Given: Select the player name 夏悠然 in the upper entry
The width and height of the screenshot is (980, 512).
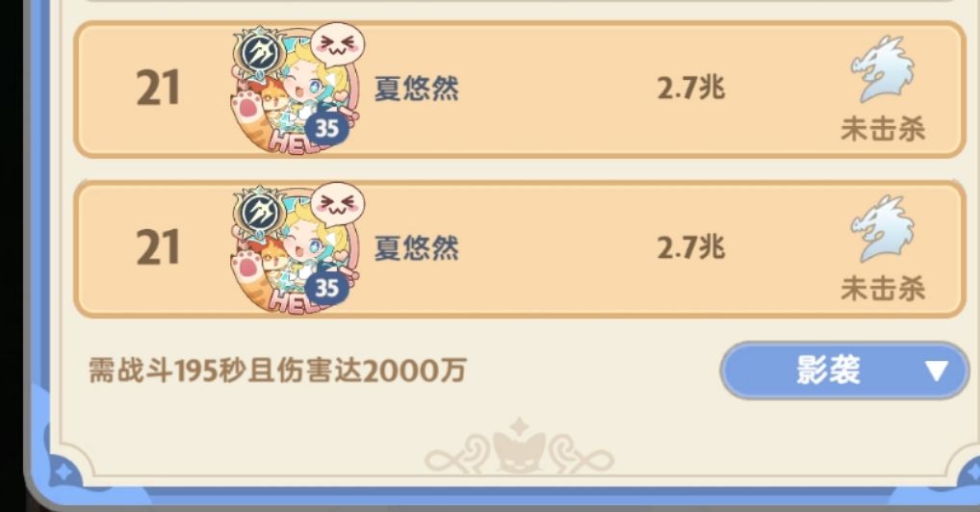Looking at the screenshot, I should pos(416,89).
